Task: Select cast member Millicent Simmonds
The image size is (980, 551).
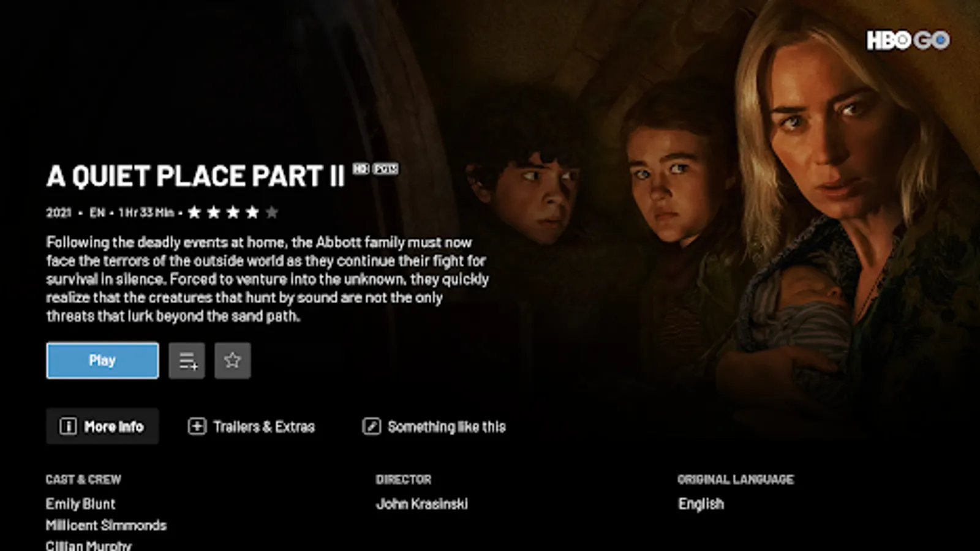Action: 106,525
